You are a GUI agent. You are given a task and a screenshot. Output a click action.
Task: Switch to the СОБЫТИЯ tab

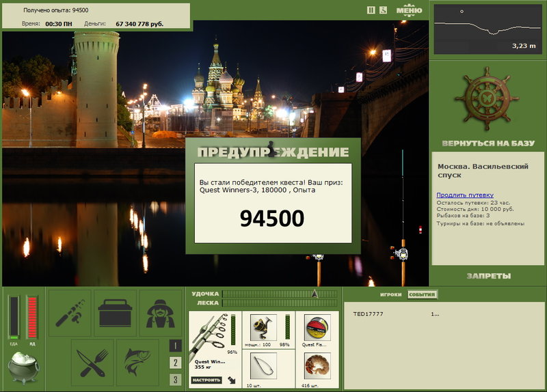point(422,294)
